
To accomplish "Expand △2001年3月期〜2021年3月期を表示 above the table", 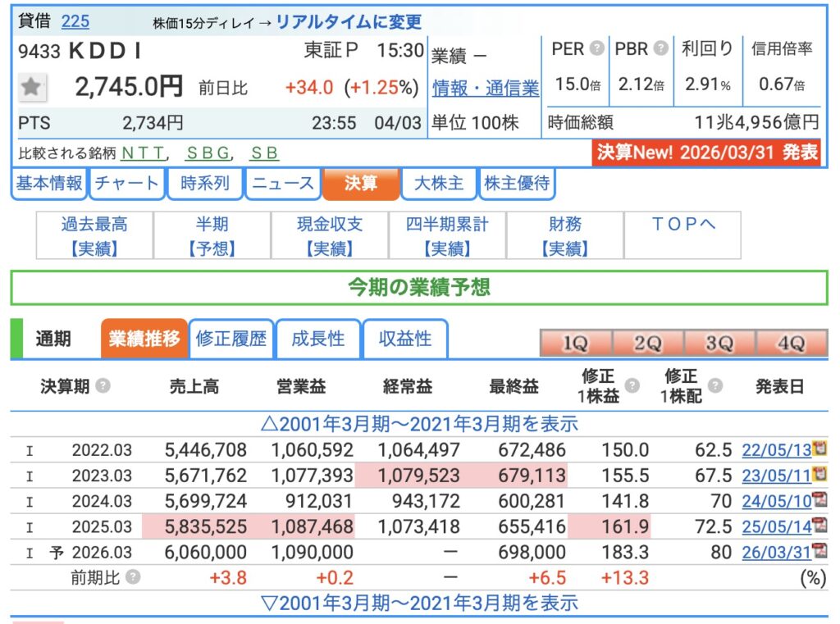I will pos(419,424).
